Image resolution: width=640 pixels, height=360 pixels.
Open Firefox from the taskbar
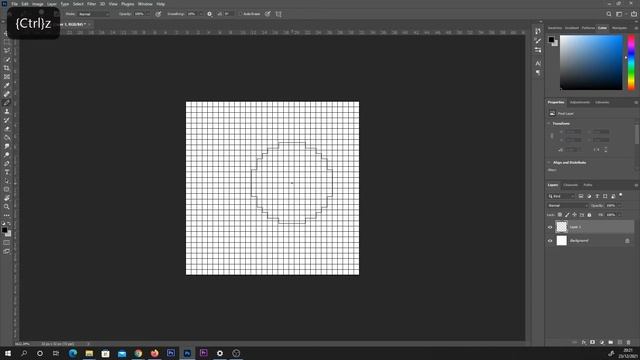click(154, 353)
